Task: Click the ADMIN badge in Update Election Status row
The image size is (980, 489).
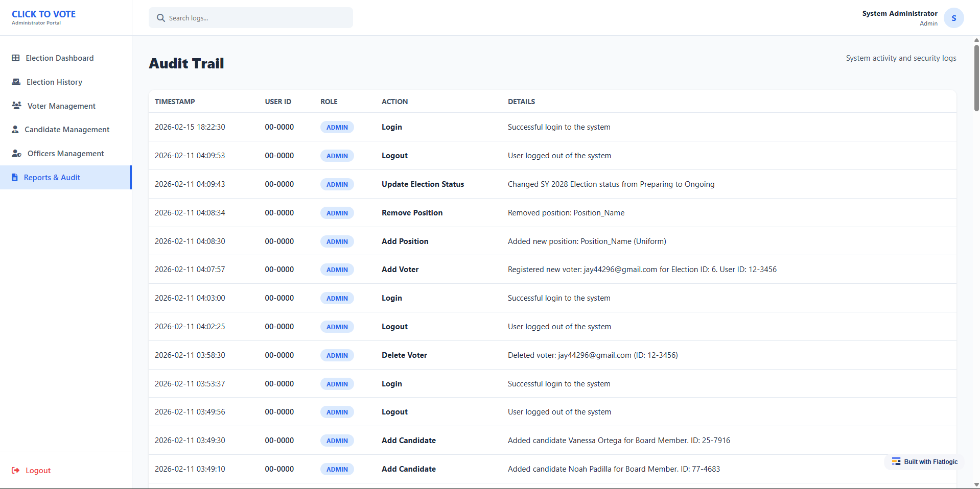Action: pos(337,185)
